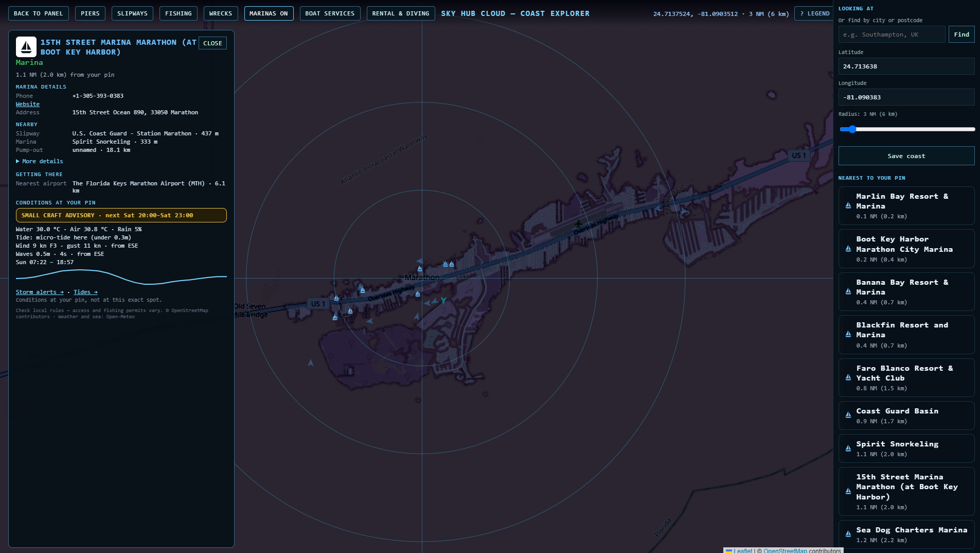Click the Longitude input field
The image size is (980, 553).
906,97
